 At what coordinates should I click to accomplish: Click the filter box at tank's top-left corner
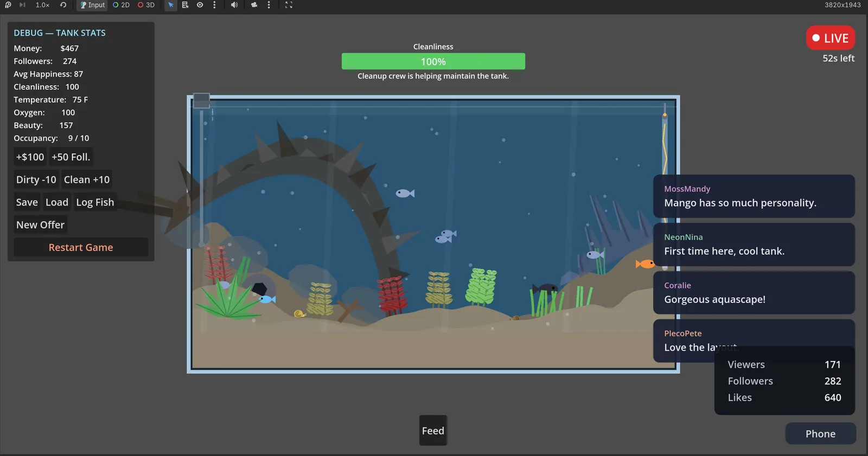[x=201, y=100]
